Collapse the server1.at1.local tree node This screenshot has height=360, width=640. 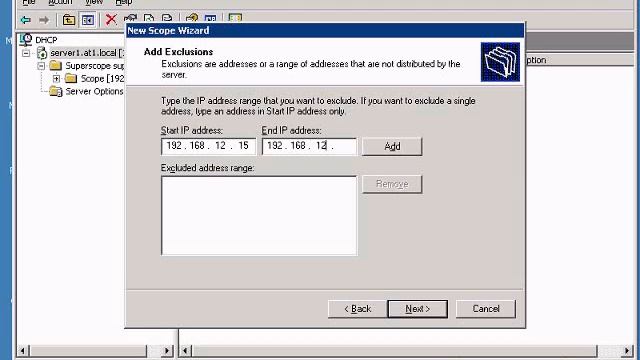[26, 53]
